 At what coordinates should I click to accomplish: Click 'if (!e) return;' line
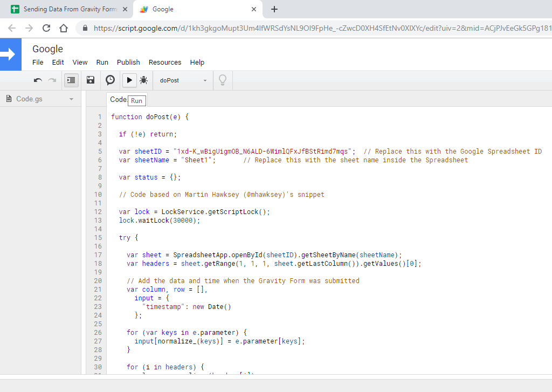pyautogui.click(x=148, y=134)
